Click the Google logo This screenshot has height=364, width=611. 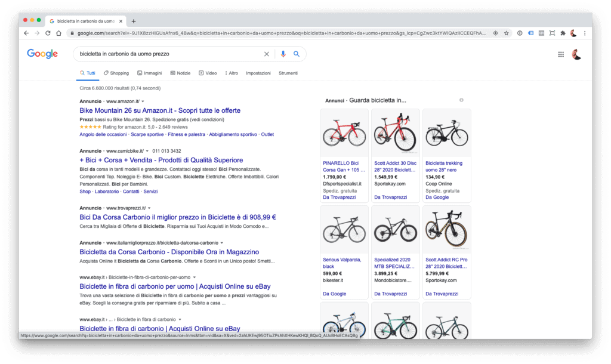click(x=42, y=54)
